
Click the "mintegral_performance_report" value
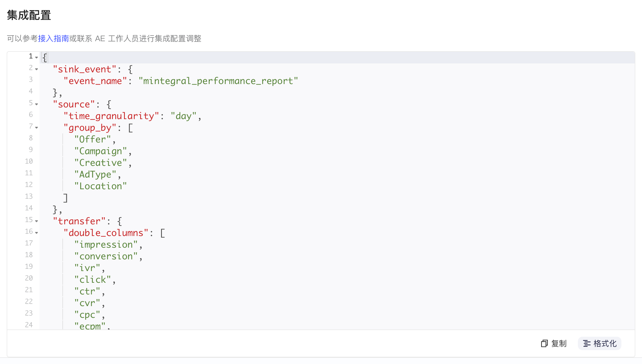(218, 81)
